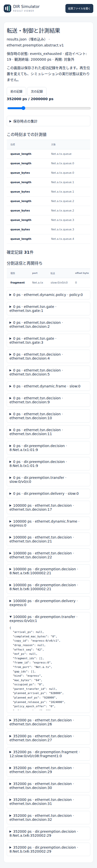Expand the ethernet.tsn.decision:32 record

point(48,818)
